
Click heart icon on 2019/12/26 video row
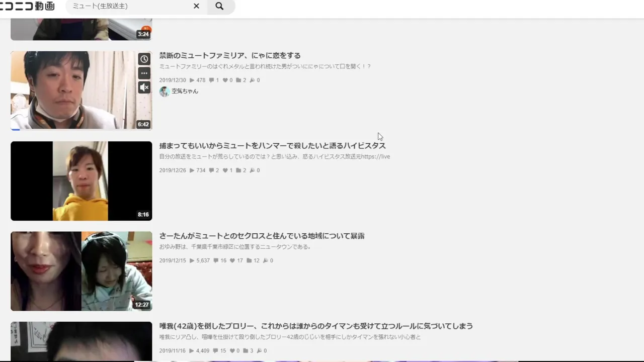(x=225, y=170)
